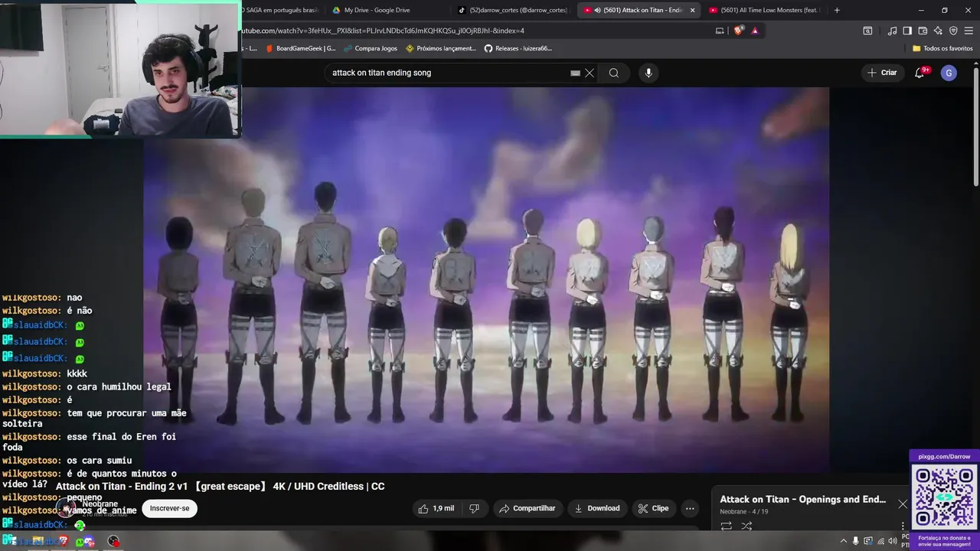Image resolution: width=980 pixels, height=551 pixels.
Task: Open the video more actions ellipsis
Action: tap(690, 508)
